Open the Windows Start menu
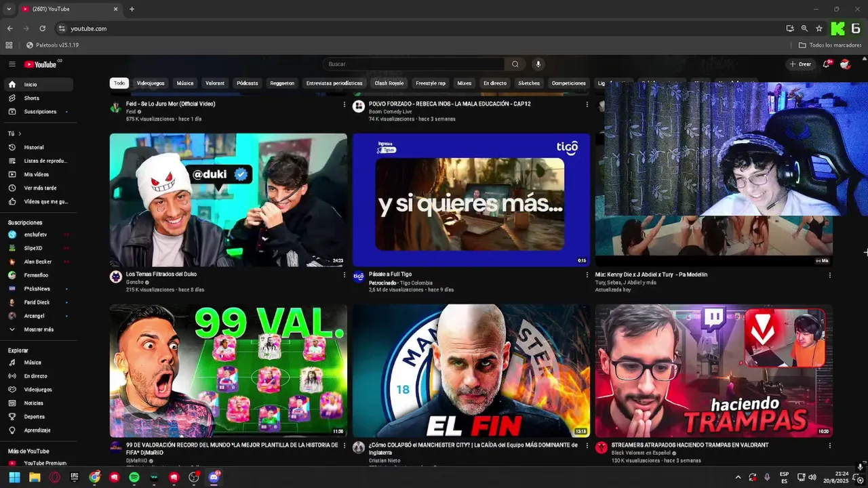 click(x=15, y=477)
